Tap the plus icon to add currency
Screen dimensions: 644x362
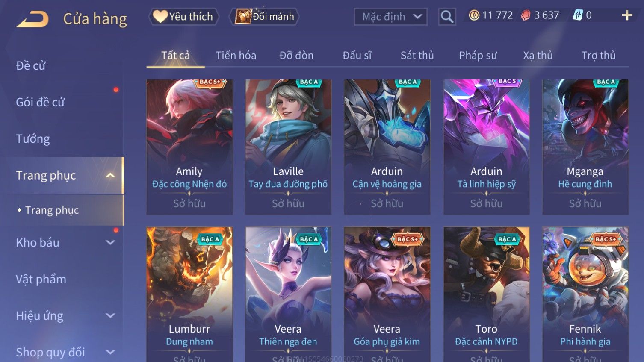tap(627, 15)
